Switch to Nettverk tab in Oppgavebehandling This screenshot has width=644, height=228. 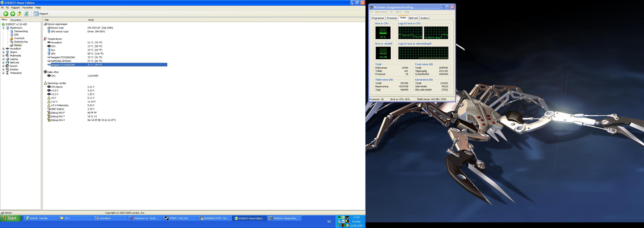coord(413,18)
